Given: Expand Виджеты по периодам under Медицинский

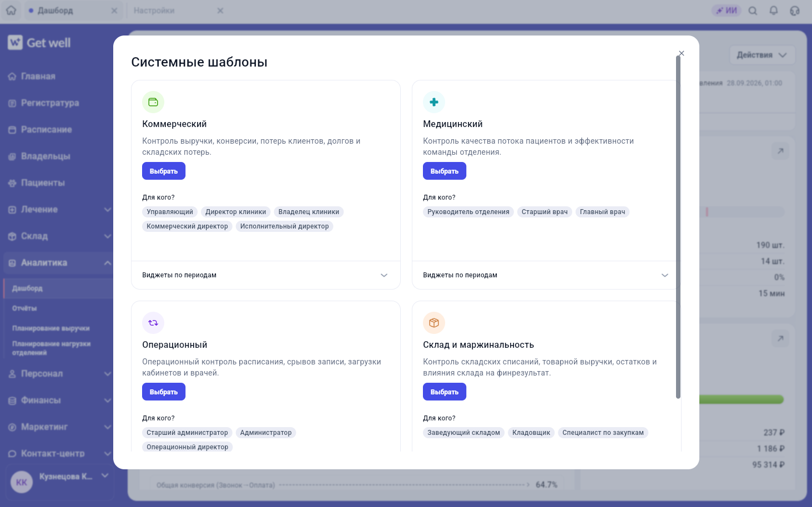Looking at the screenshot, I should pos(546,275).
